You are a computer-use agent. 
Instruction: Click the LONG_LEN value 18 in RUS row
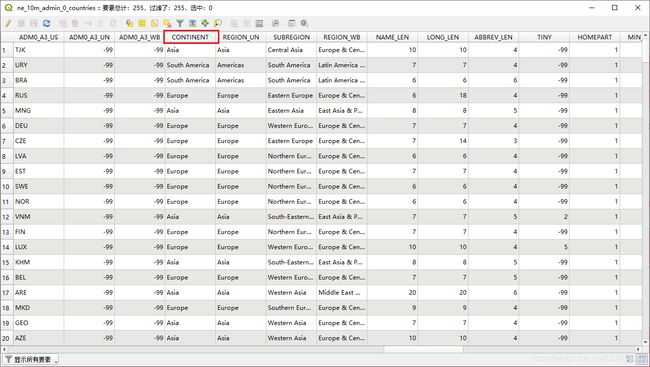click(x=443, y=95)
